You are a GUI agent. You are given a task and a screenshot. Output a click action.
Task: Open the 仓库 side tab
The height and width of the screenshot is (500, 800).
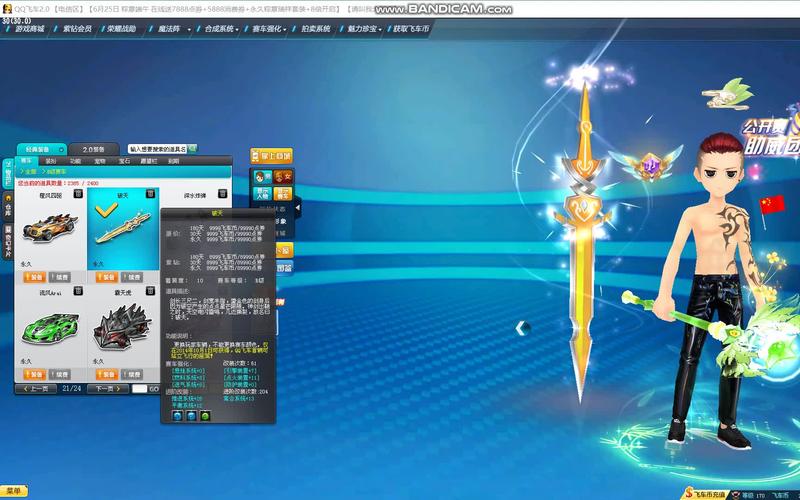pyautogui.click(x=8, y=205)
